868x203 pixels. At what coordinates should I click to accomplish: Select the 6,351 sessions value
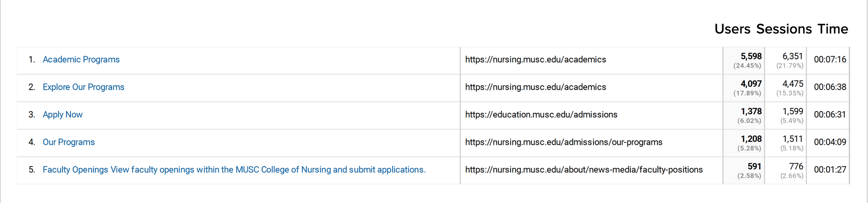point(793,57)
